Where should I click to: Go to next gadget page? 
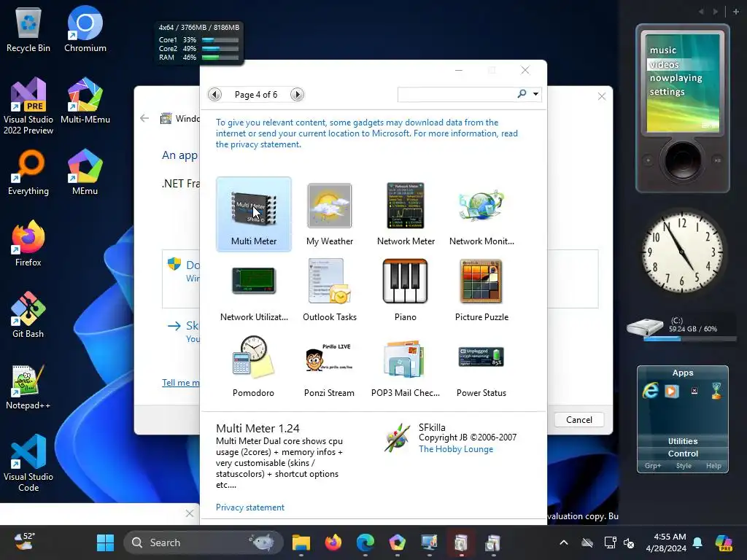point(297,94)
